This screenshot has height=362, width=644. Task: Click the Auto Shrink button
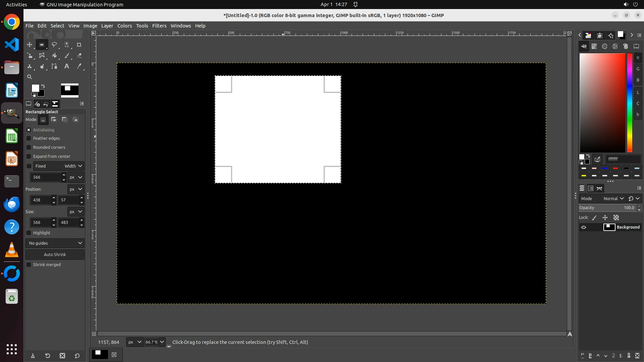click(55, 255)
